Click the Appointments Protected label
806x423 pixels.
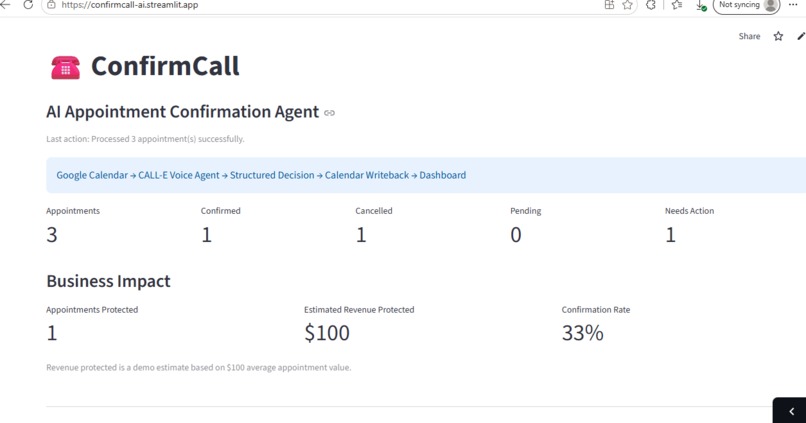92,310
